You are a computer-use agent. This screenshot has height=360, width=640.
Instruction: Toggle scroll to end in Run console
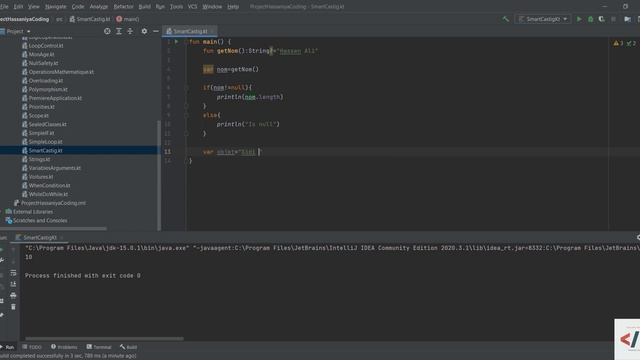13,284
